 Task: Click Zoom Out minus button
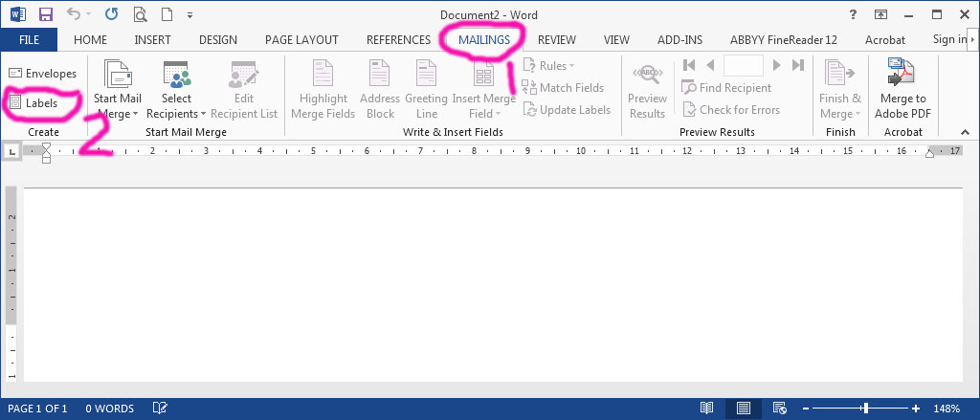806,409
